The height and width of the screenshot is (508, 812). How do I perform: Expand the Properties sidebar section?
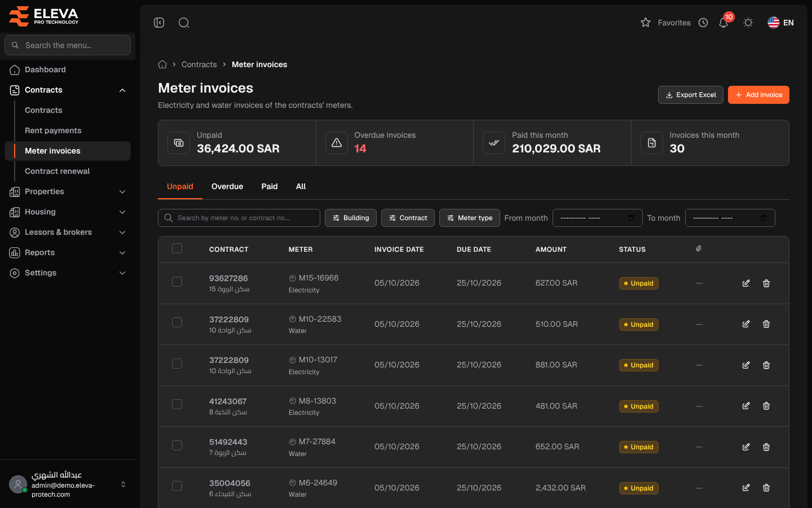pos(68,191)
